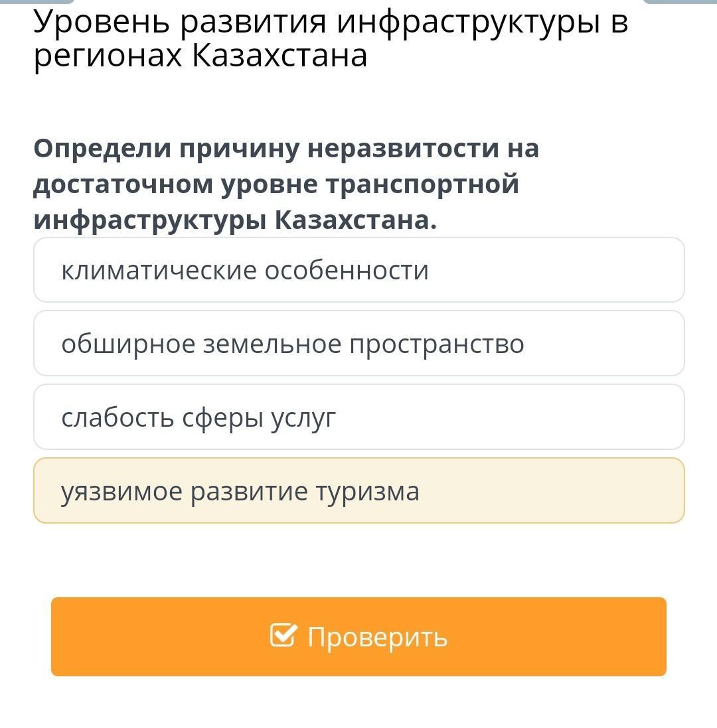Click empty right area of «слабость сферы услуг» box

tap(511, 417)
